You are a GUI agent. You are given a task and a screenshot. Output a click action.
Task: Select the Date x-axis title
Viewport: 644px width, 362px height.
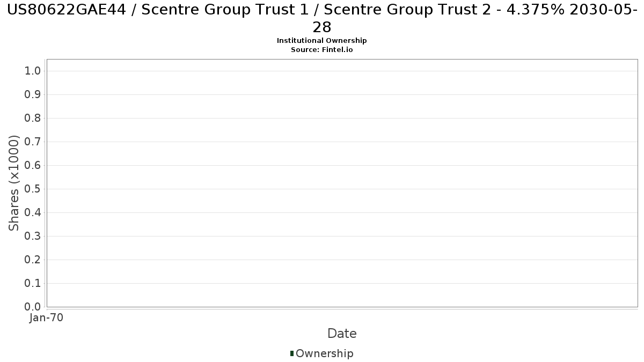342,334
